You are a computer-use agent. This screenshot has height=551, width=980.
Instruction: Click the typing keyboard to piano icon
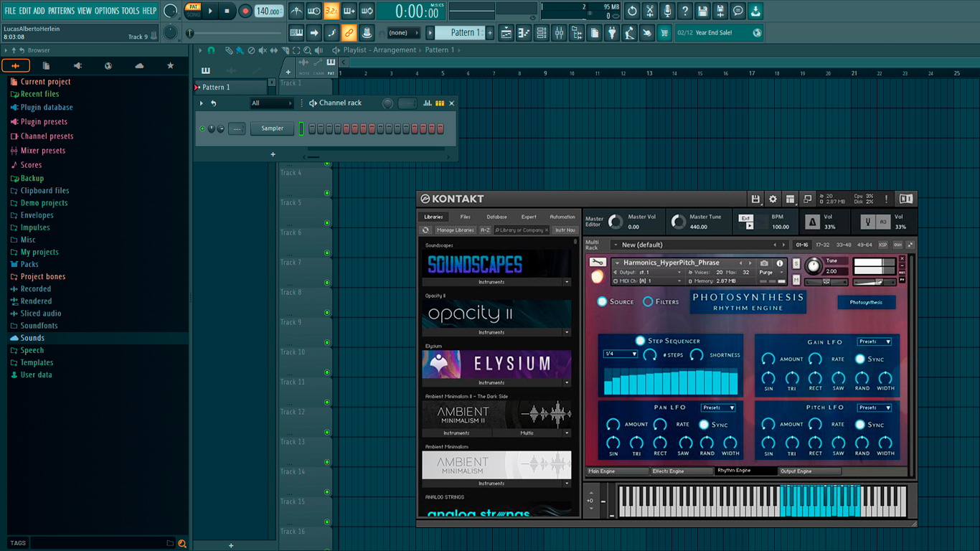click(x=296, y=33)
